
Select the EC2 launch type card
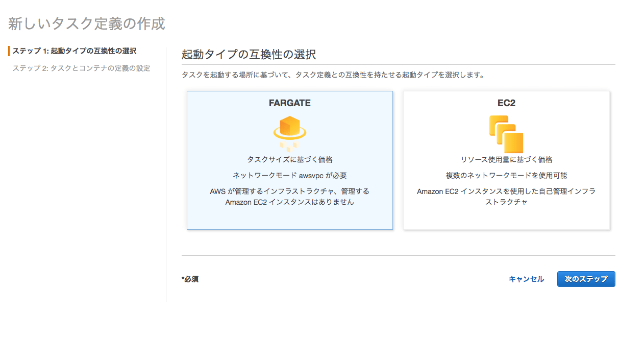(x=506, y=217)
